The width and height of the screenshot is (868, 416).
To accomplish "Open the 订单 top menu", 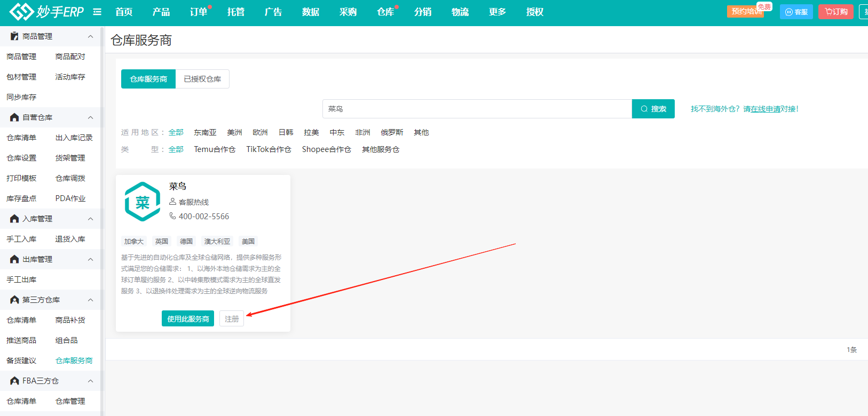I will coord(199,12).
